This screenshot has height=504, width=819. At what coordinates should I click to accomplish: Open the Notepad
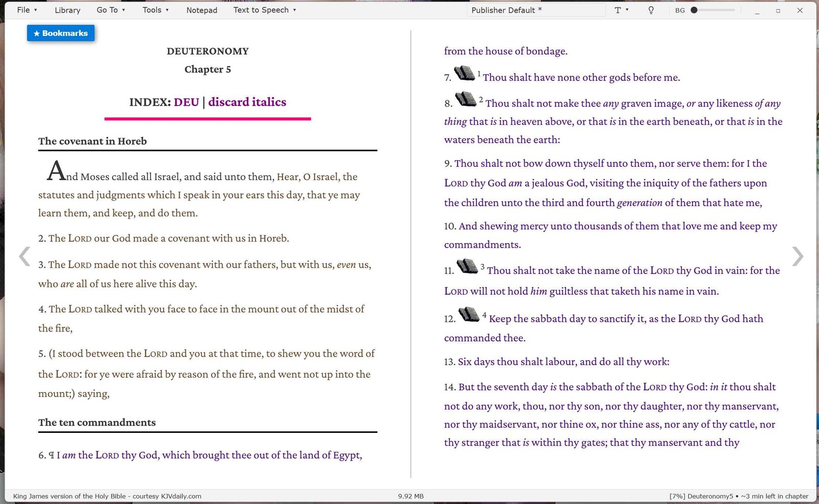click(202, 10)
